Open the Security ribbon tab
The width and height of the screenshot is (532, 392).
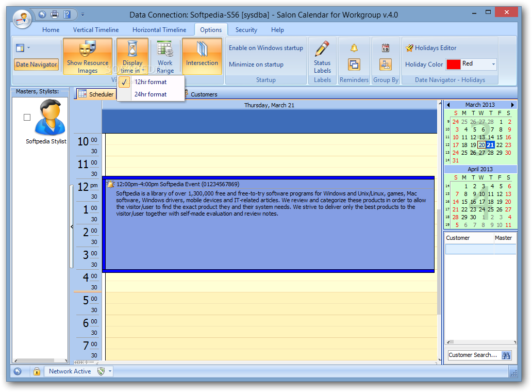point(246,30)
